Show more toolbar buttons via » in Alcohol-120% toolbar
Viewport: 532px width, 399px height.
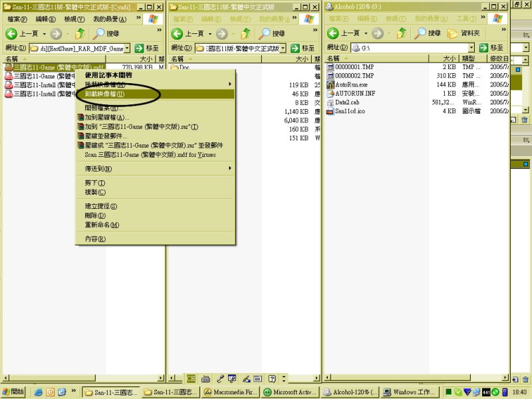click(x=503, y=29)
